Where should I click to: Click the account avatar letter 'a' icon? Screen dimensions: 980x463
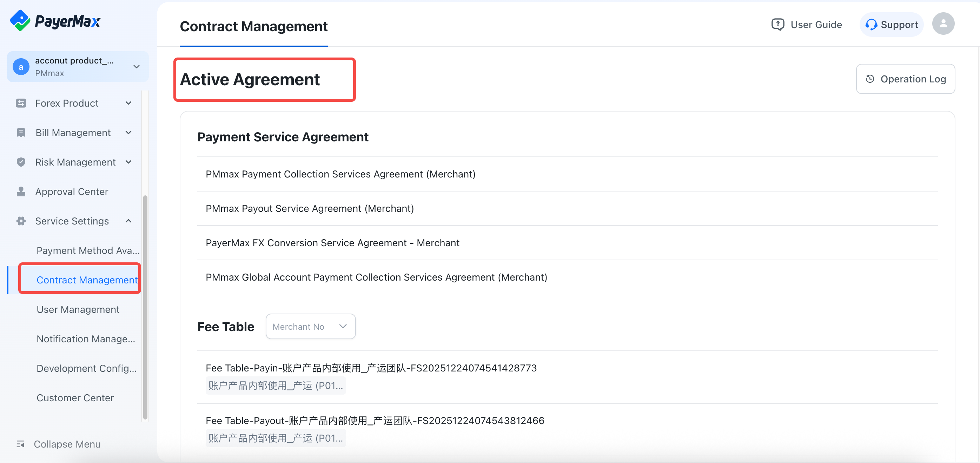tap(21, 67)
